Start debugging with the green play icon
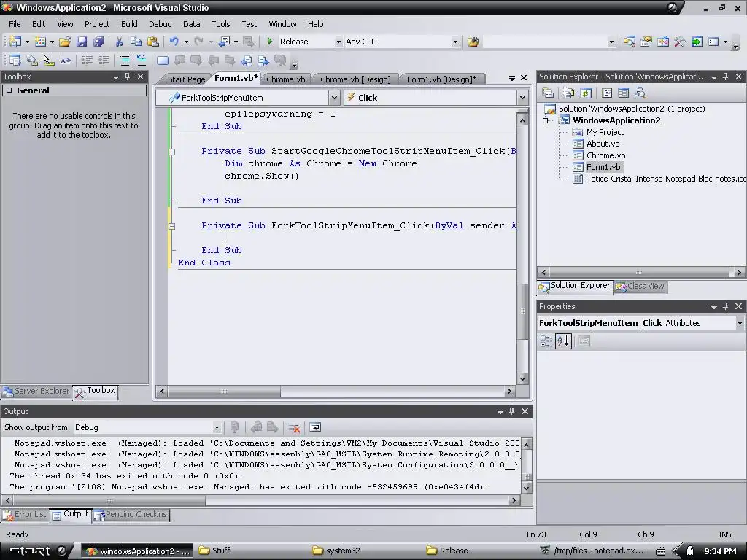The height and width of the screenshot is (560, 747). pos(270,42)
